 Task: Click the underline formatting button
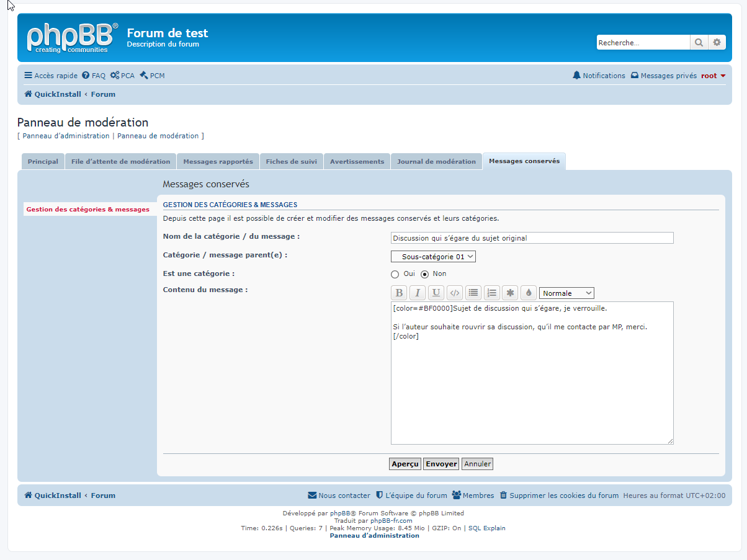coord(436,293)
